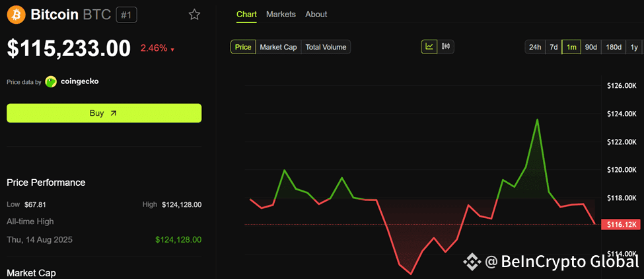Screen dimensions: 644x279
Task: Click the High $124,128.00 value
Action: pos(182,205)
